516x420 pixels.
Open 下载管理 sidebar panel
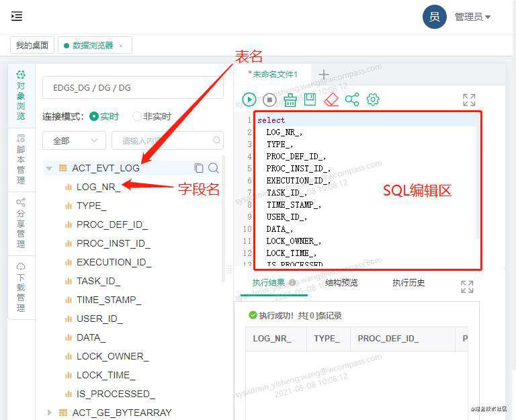pos(21,287)
